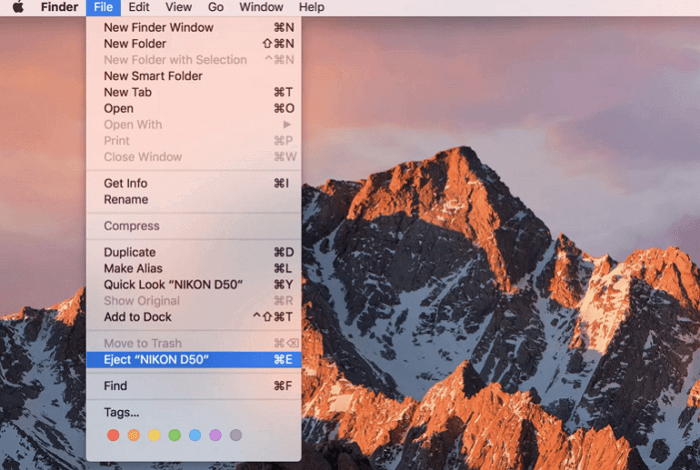Viewport: 700px width, 470px height.
Task: Choose Open in the File menu
Action: tap(194, 108)
